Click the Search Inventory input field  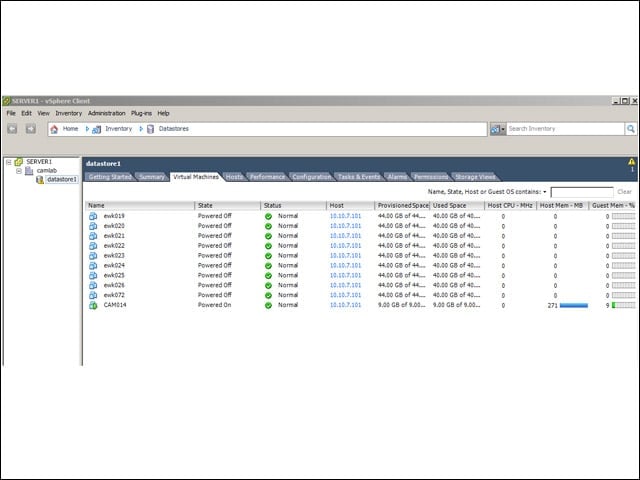pyautogui.click(x=565, y=129)
